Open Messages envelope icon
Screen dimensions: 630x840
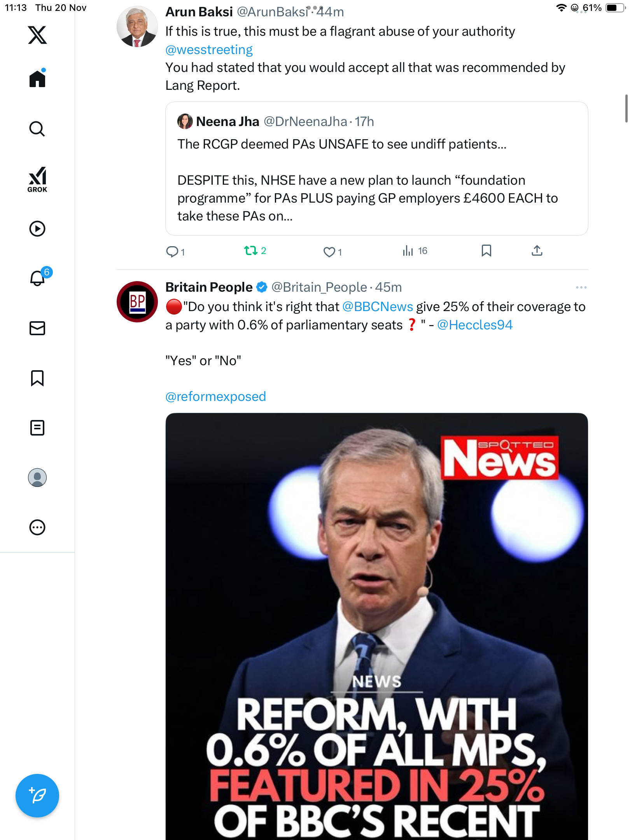click(37, 328)
